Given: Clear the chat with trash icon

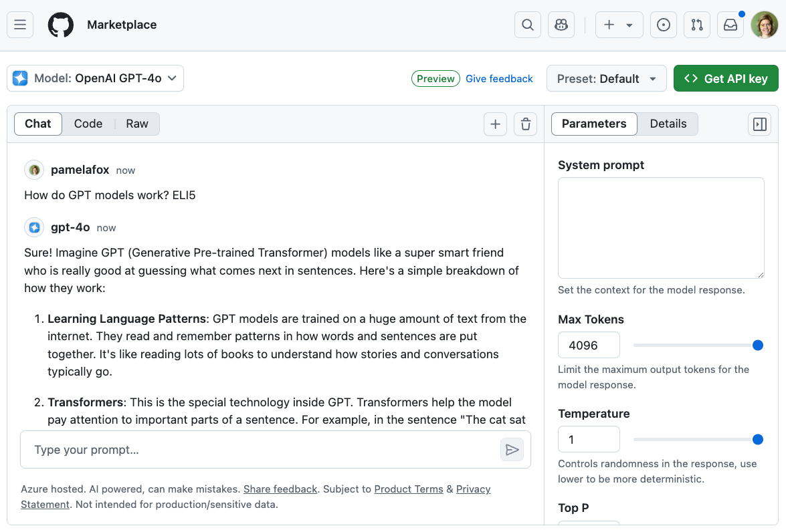Looking at the screenshot, I should [x=525, y=124].
